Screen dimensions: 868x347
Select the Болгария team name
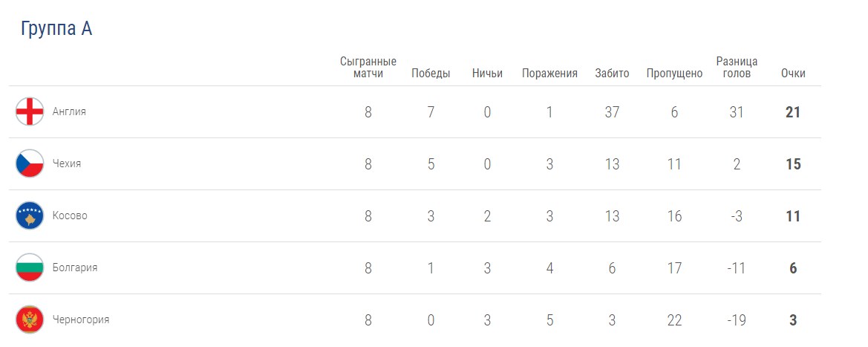(75, 267)
